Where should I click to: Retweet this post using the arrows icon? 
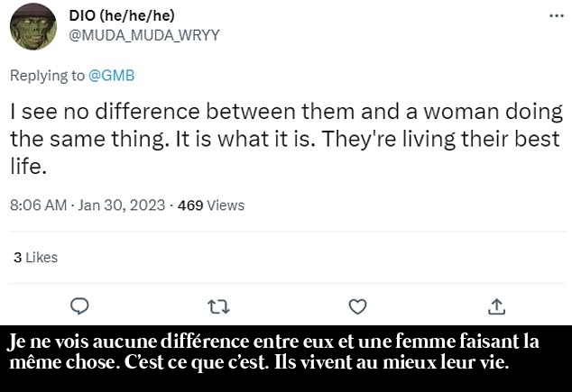pyautogui.click(x=218, y=306)
